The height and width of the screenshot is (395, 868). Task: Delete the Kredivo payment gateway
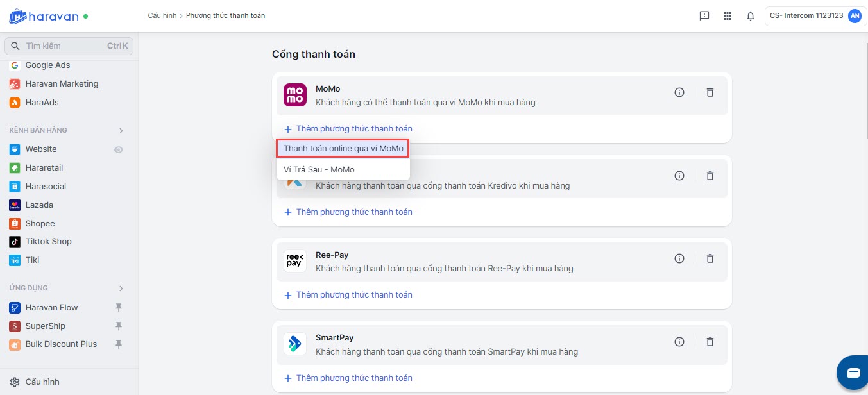[x=710, y=176]
